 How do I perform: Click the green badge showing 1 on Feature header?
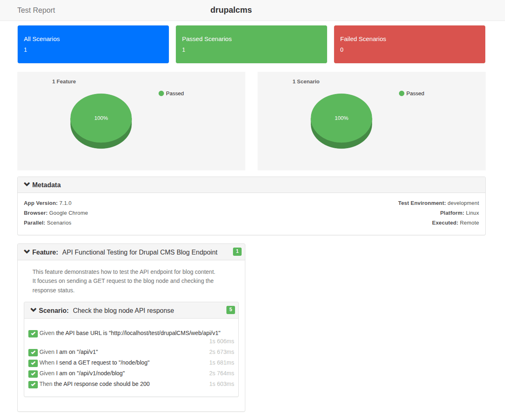[x=237, y=252]
